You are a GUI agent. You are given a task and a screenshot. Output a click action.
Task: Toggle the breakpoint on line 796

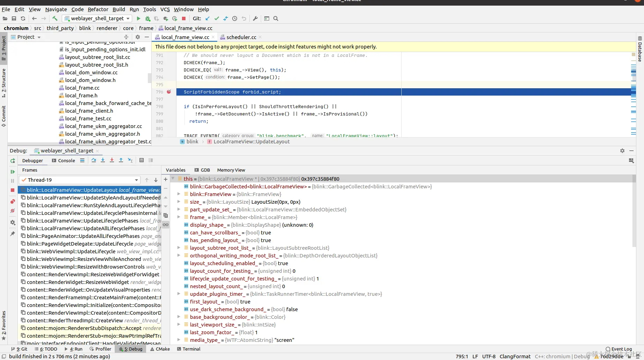click(169, 92)
